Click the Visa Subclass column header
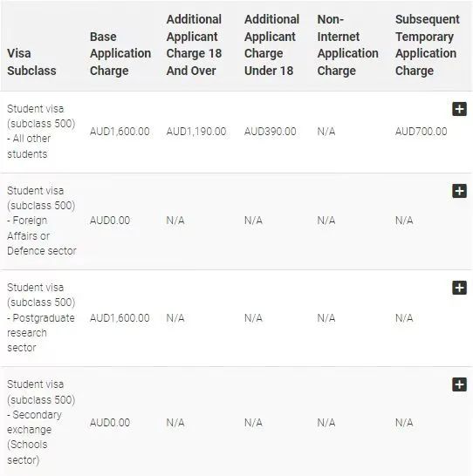The height and width of the screenshot is (476, 473). click(x=31, y=62)
